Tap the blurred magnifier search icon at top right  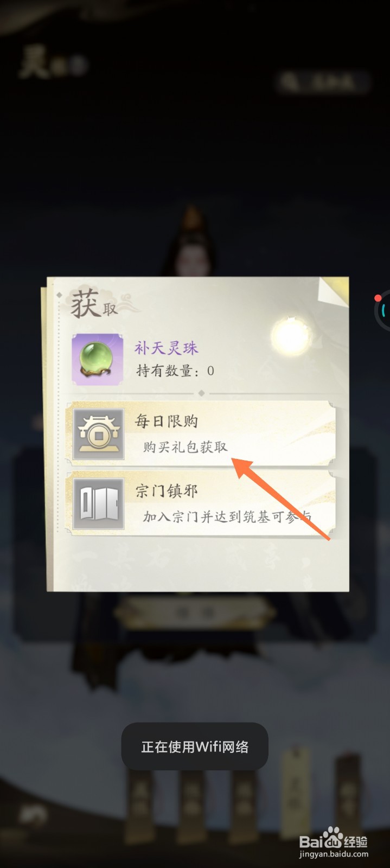pyautogui.click(x=291, y=82)
